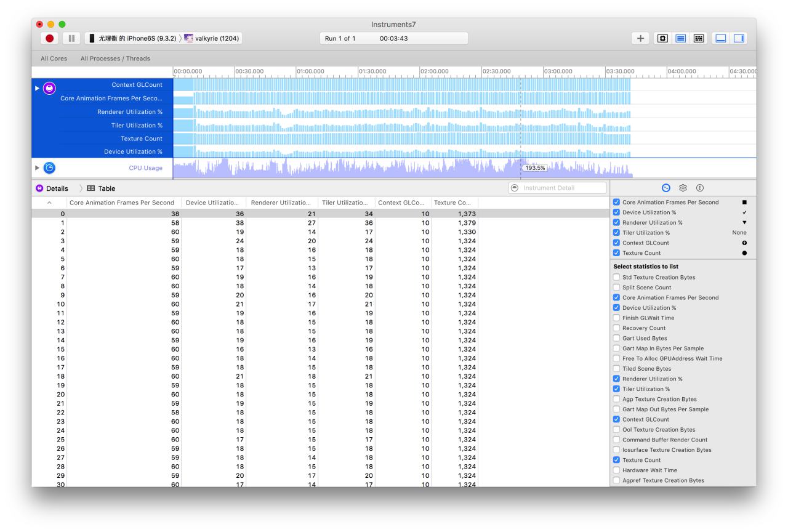Select the Instruments strategy view icon
This screenshot has height=532, width=788.
click(680, 38)
